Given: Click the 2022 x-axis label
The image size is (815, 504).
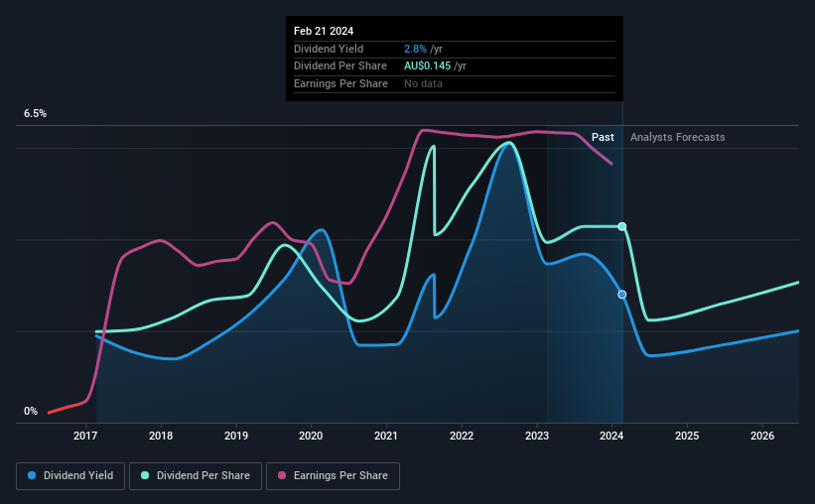Looking at the screenshot, I should (462, 436).
